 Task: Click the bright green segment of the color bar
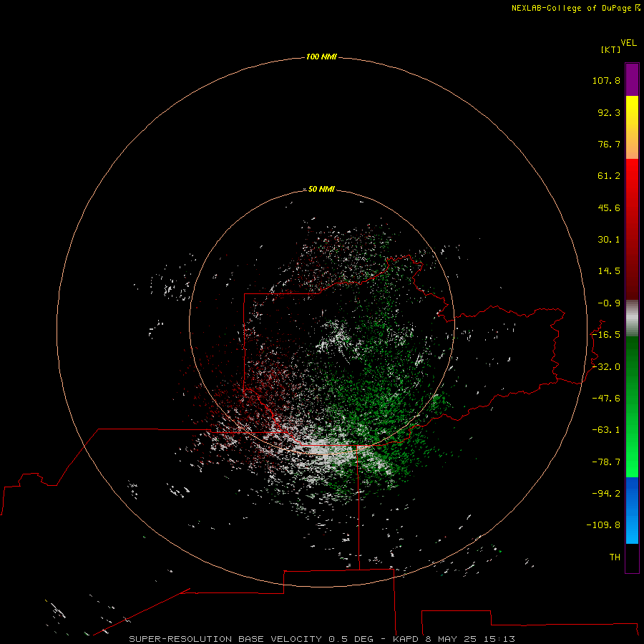click(x=632, y=452)
